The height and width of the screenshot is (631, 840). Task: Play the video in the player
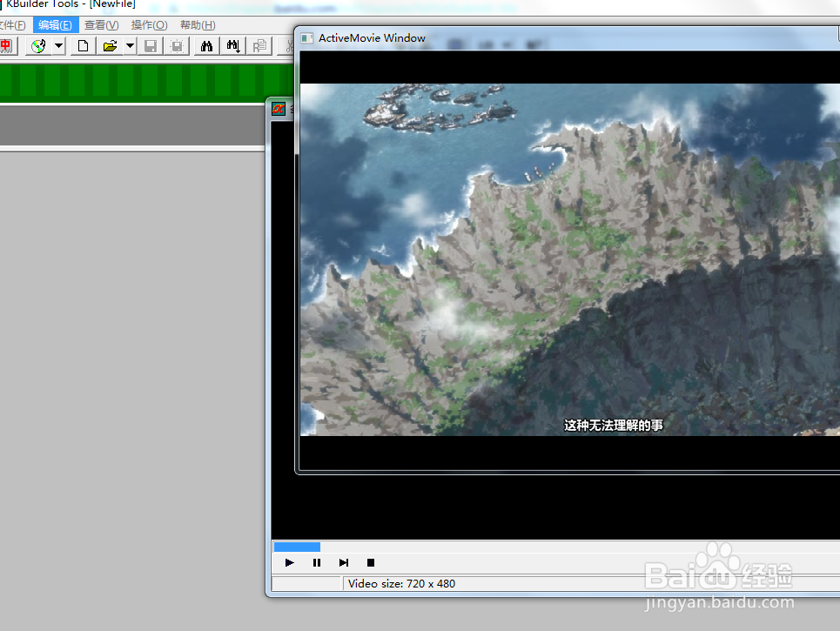click(x=290, y=562)
